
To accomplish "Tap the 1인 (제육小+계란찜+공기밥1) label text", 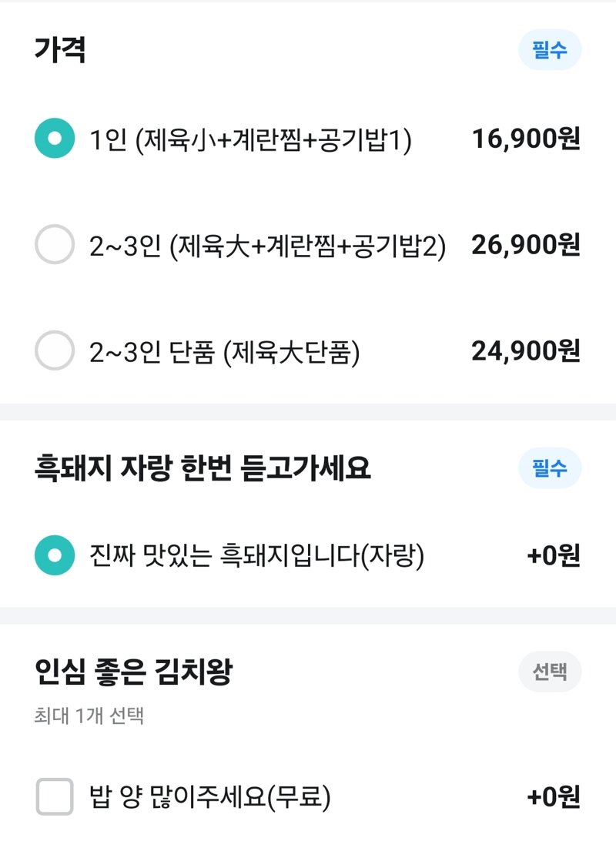I will point(250,139).
